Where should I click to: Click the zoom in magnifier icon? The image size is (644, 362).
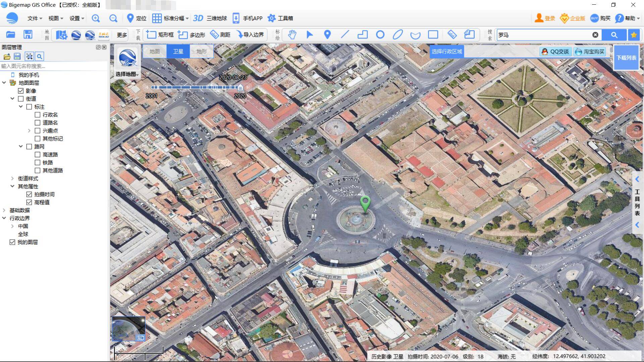96,18
